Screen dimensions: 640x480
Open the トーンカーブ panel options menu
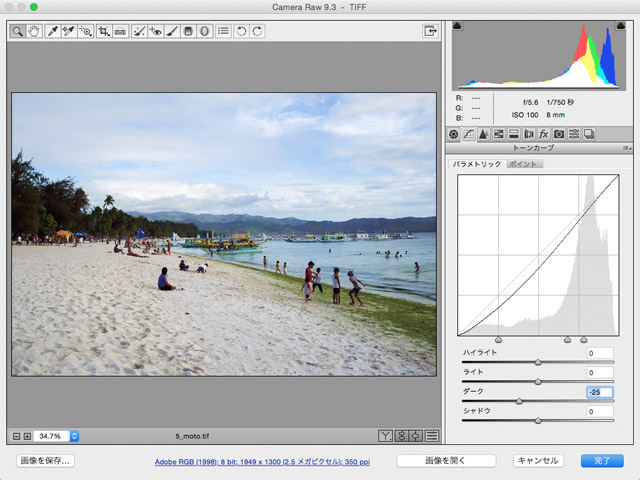point(626,147)
